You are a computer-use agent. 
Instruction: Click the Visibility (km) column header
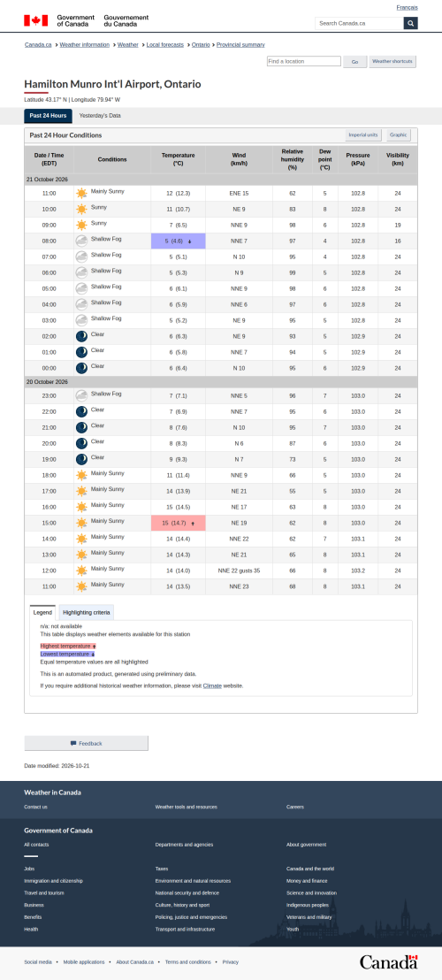398,159
